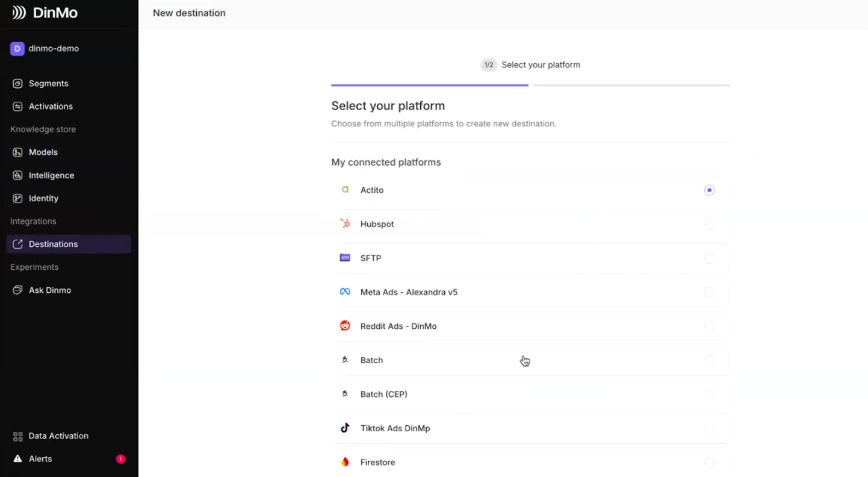Click the Actito platform logo
Viewport: 868px width, 477px height.
tap(345, 190)
